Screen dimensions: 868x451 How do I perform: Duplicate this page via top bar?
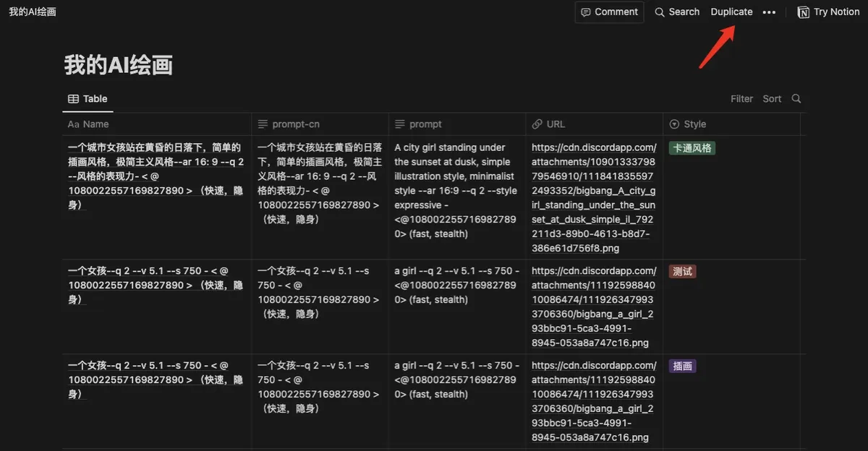[x=731, y=12]
